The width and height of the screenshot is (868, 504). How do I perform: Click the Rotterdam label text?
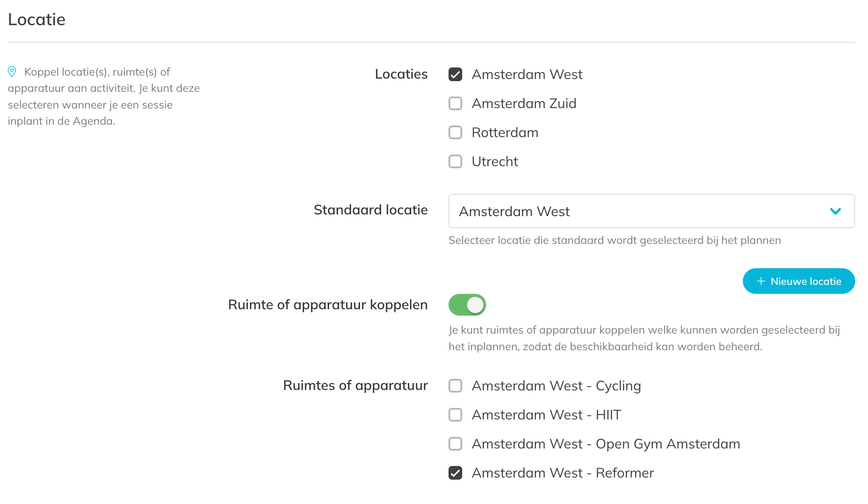505,132
